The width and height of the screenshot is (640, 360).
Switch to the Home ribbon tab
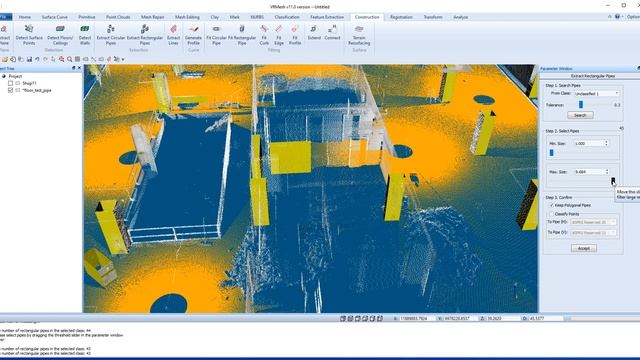pyautogui.click(x=24, y=17)
